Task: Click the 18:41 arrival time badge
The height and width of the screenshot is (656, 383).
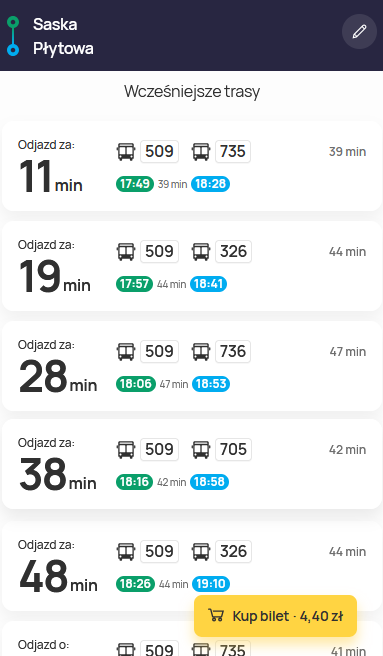Action: pyautogui.click(x=208, y=284)
